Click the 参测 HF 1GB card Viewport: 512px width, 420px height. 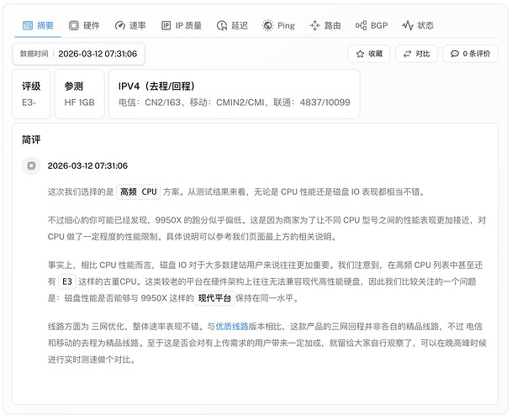click(79, 94)
